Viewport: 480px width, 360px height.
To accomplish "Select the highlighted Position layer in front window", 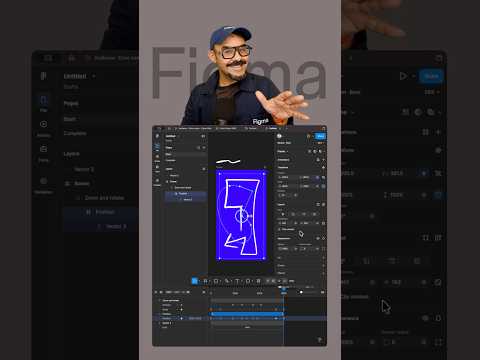I will pos(185,194).
